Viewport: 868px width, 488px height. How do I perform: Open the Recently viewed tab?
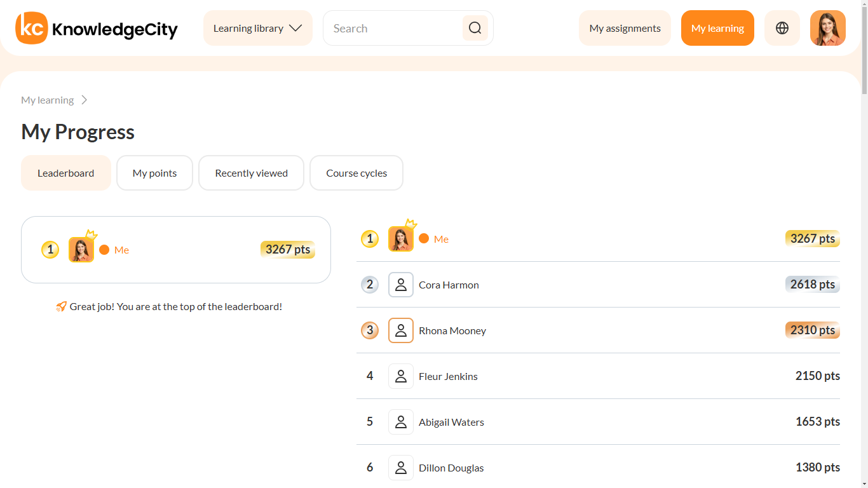point(251,173)
